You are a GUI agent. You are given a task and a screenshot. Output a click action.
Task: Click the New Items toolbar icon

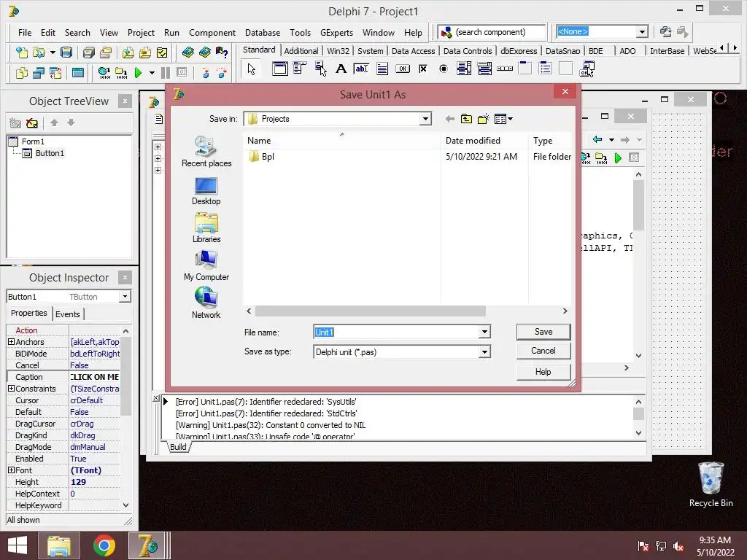point(22,52)
